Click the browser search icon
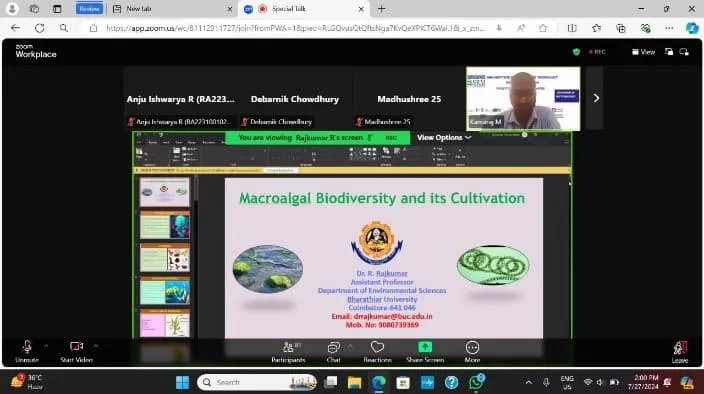This screenshot has height=394, width=704. (x=64, y=28)
